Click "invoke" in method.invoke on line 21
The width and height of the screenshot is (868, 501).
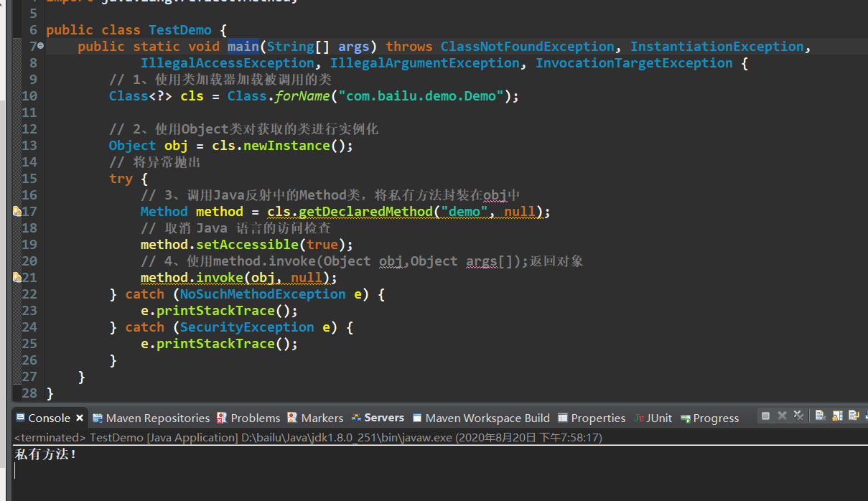pos(220,278)
